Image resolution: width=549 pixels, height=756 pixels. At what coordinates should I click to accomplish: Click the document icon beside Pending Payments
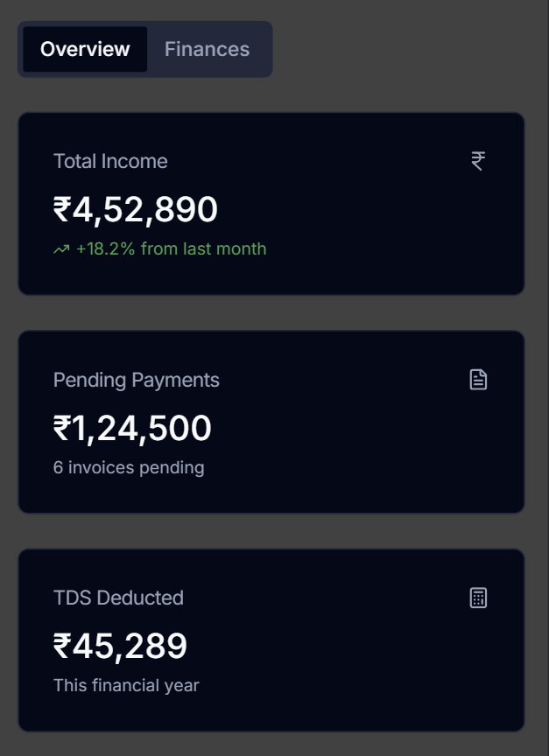coord(478,380)
